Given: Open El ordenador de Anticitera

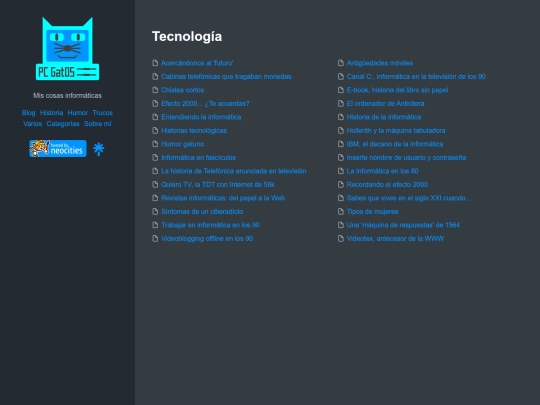Looking at the screenshot, I should click(x=385, y=103).
